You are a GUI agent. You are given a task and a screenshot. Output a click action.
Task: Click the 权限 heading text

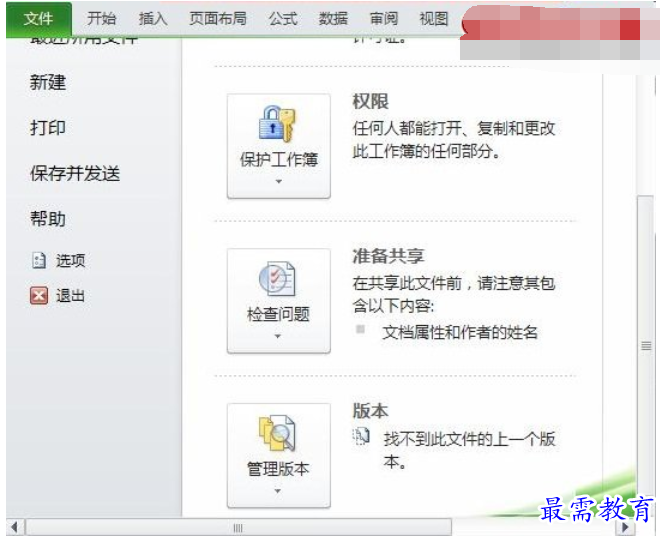[370, 101]
